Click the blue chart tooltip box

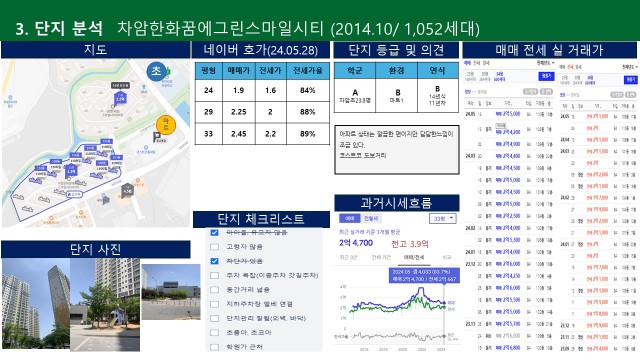click(x=424, y=275)
